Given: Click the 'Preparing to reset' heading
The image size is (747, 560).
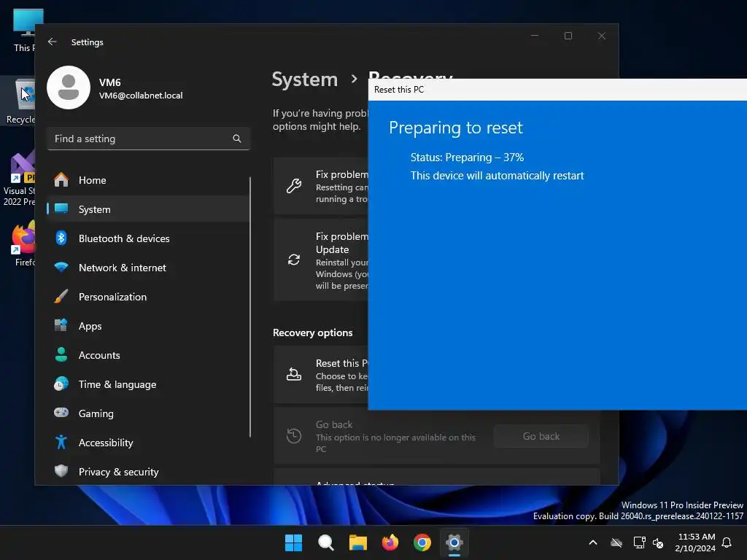Looking at the screenshot, I should coord(455,128).
